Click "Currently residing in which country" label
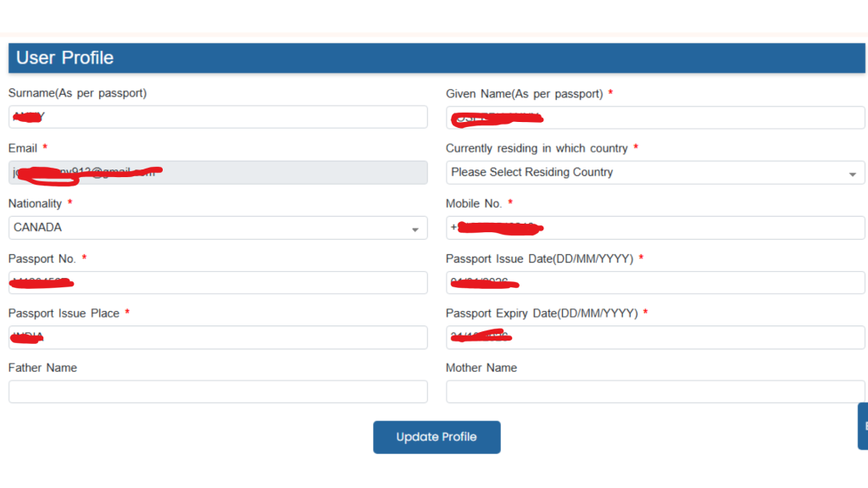The width and height of the screenshot is (868, 488). pyautogui.click(x=537, y=148)
